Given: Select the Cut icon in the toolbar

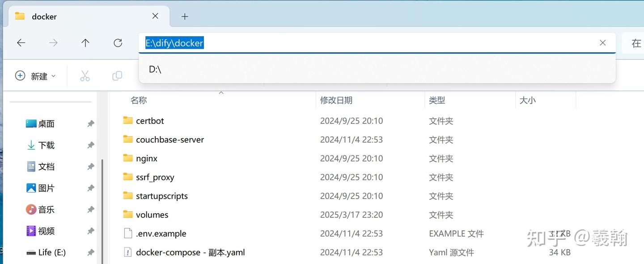Looking at the screenshot, I should [x=85, y=75].
